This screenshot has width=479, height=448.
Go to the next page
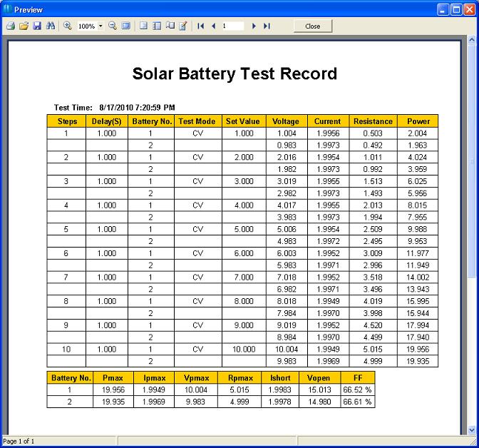point(254,26)
